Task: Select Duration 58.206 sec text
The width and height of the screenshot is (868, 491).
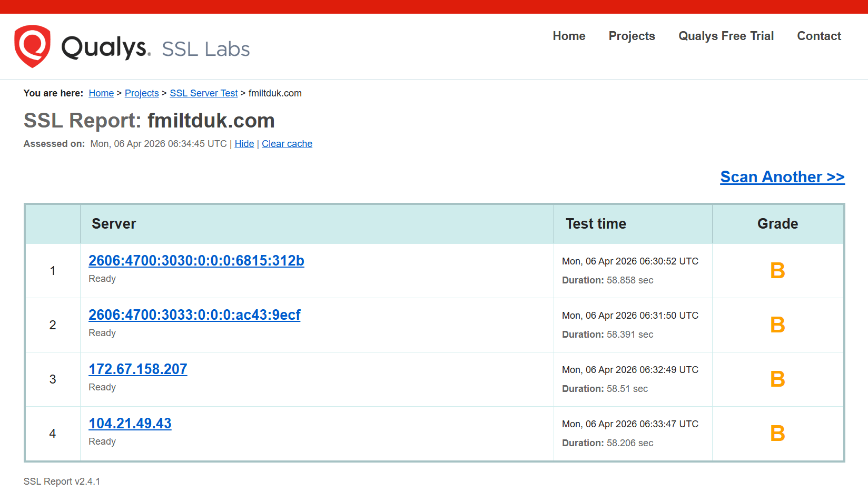Action: tap(607, 443)
